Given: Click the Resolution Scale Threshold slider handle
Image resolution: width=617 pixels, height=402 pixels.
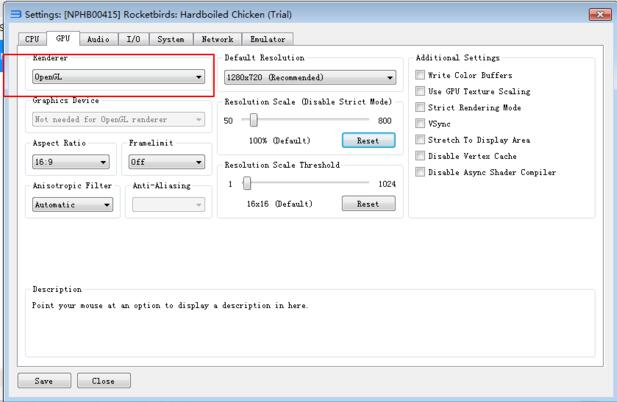Looking at the screenshot, I should click(247, 183).
